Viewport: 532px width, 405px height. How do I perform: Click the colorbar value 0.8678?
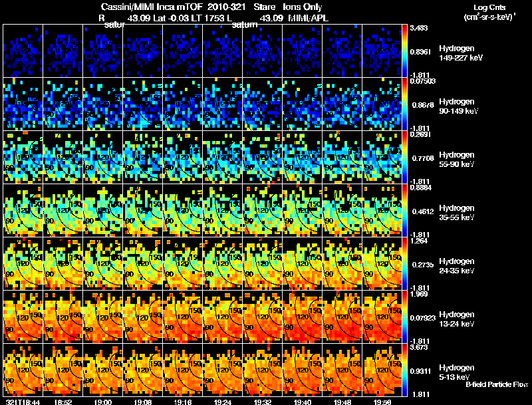click(x=423, y=105)
